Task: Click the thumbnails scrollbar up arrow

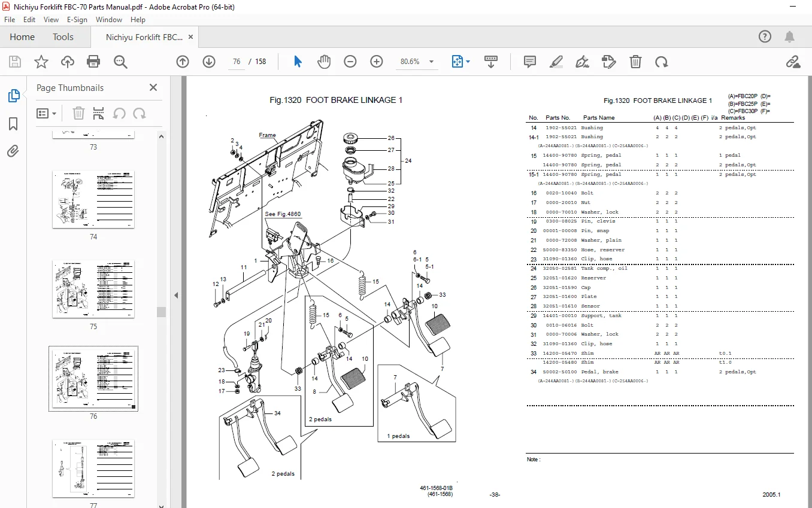Action: 161,136
